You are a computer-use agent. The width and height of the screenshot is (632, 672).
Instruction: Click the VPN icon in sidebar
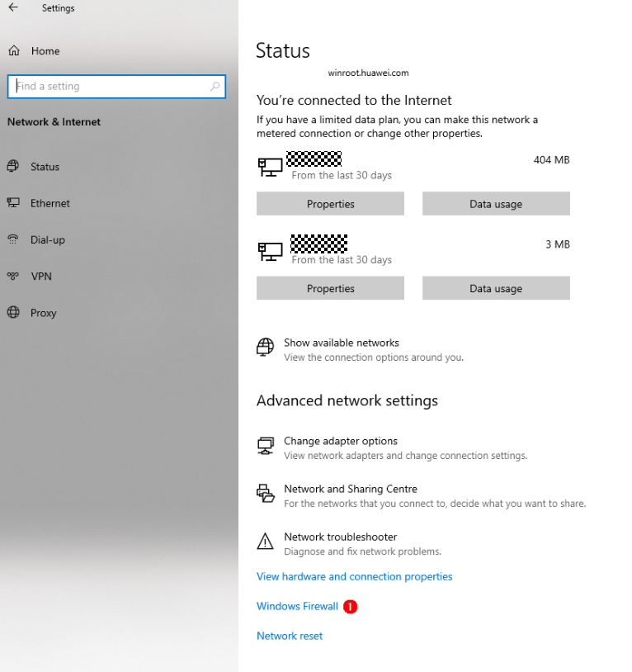click(x=13, y=277)
